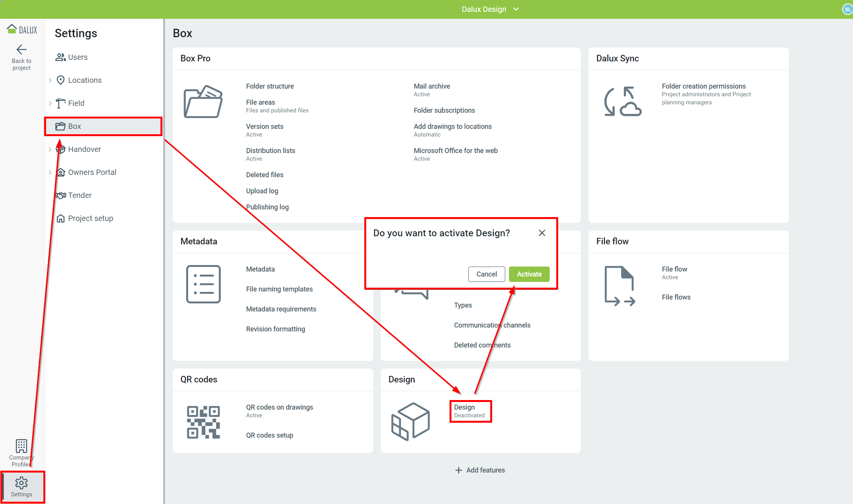Expand the Field section
853x504 pixels.
click(50, 103)
